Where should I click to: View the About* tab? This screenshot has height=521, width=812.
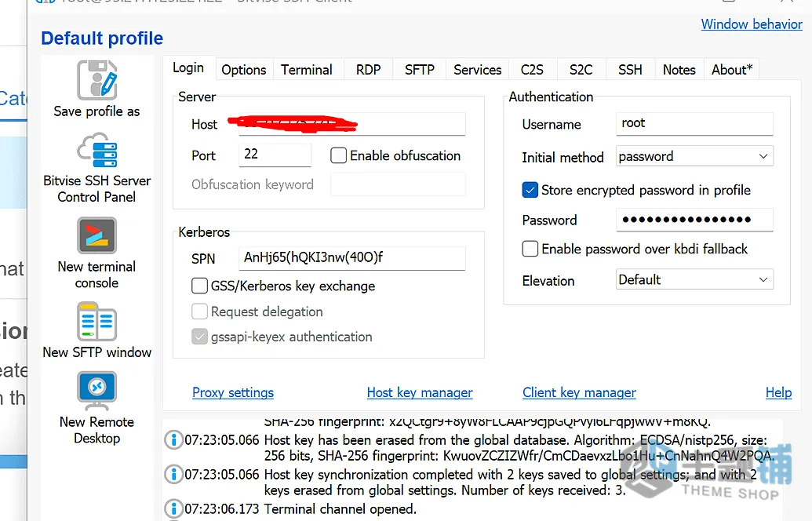pos(732,70)
